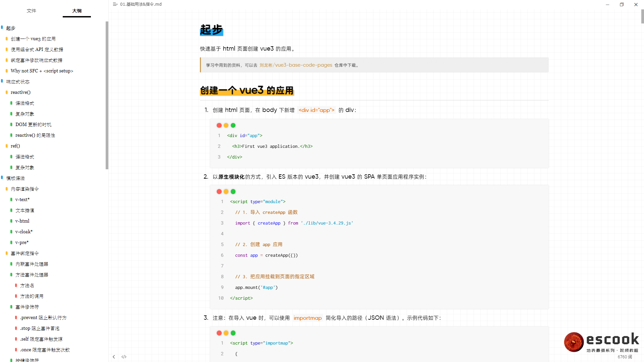Image resolution: width=644 pixels, height=362 pixels.
Task: Click the green dot on second code block
Action: click(233, 191)
